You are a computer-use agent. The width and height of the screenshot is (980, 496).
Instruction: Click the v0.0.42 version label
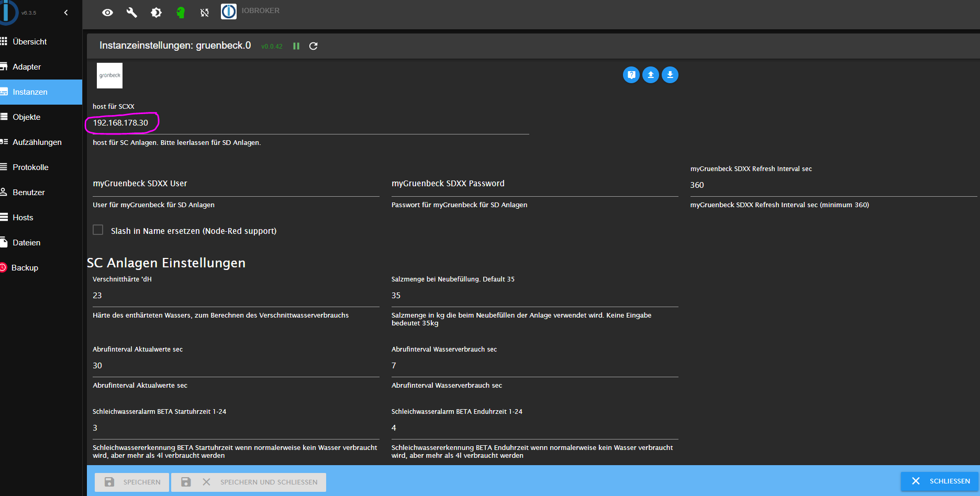click(272, 47)
